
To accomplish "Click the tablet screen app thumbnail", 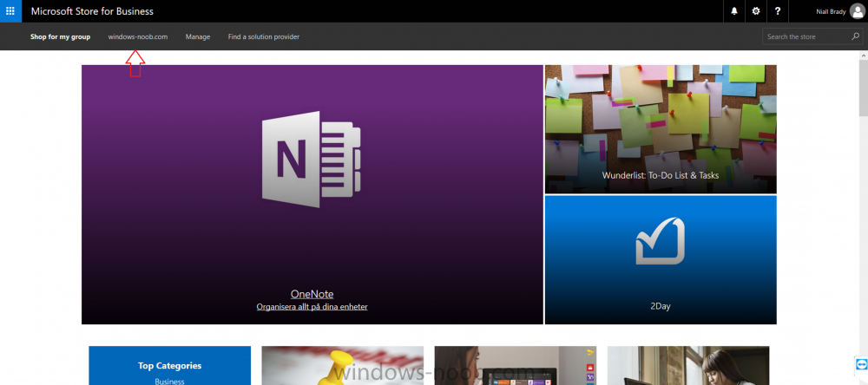I will (516, 366).
